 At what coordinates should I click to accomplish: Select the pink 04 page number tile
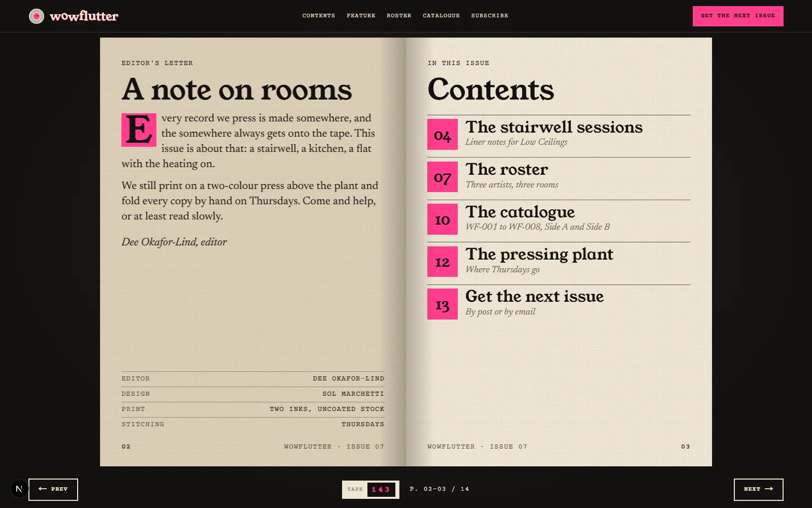[x=443, y=135]
